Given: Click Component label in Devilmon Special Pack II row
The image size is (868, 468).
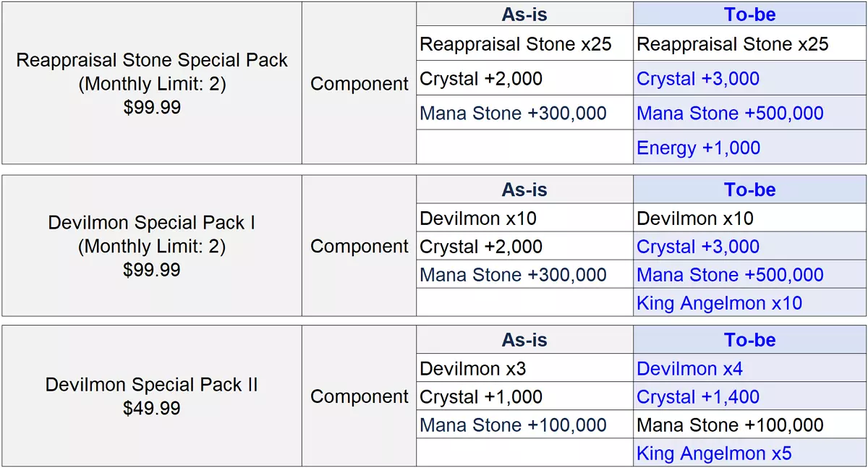Looking at the screenshot, I should point(359,397).
